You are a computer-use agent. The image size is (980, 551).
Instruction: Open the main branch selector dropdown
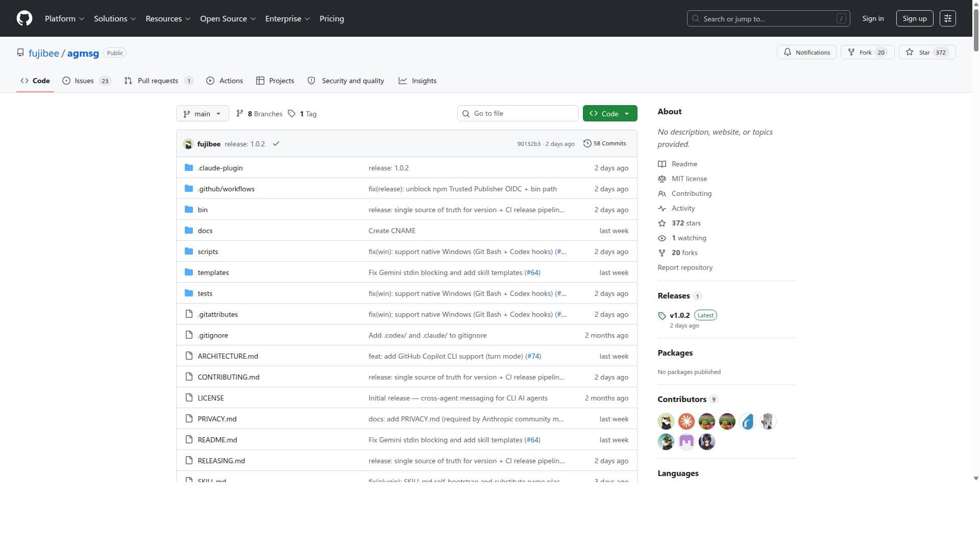202,114
